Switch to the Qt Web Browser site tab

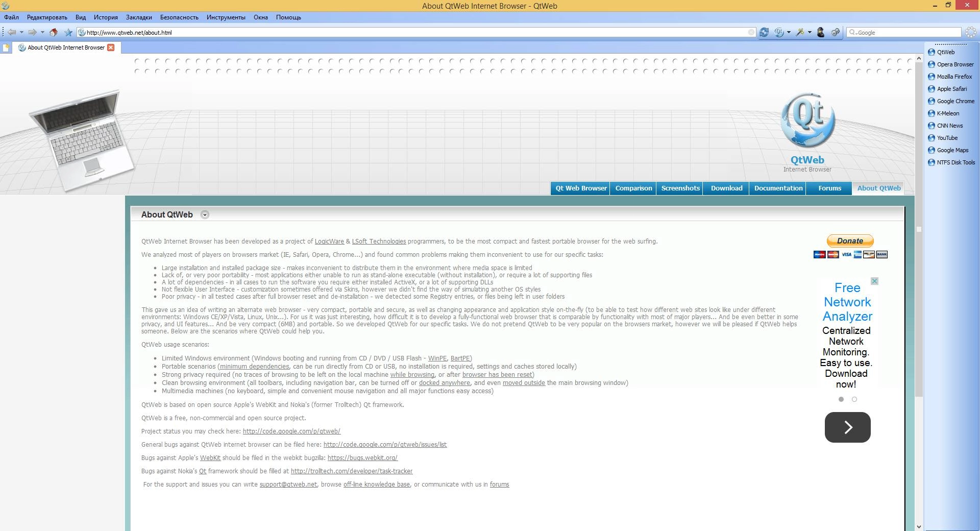tap(581, 188)
